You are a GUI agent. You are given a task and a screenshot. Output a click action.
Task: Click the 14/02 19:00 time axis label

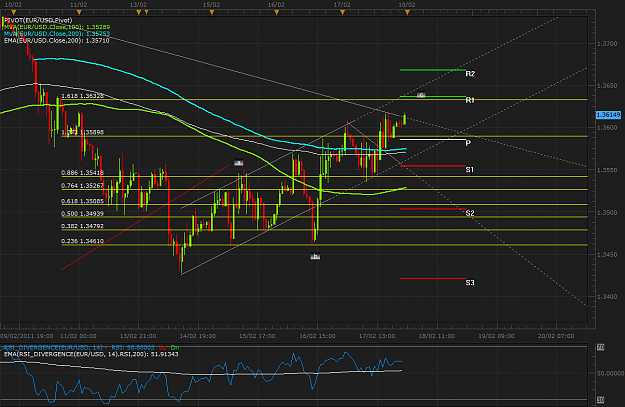(x=198, y=336)
